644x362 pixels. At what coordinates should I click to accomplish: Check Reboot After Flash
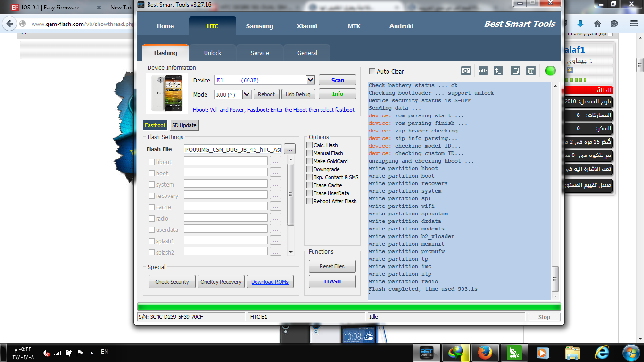[310, 201]
